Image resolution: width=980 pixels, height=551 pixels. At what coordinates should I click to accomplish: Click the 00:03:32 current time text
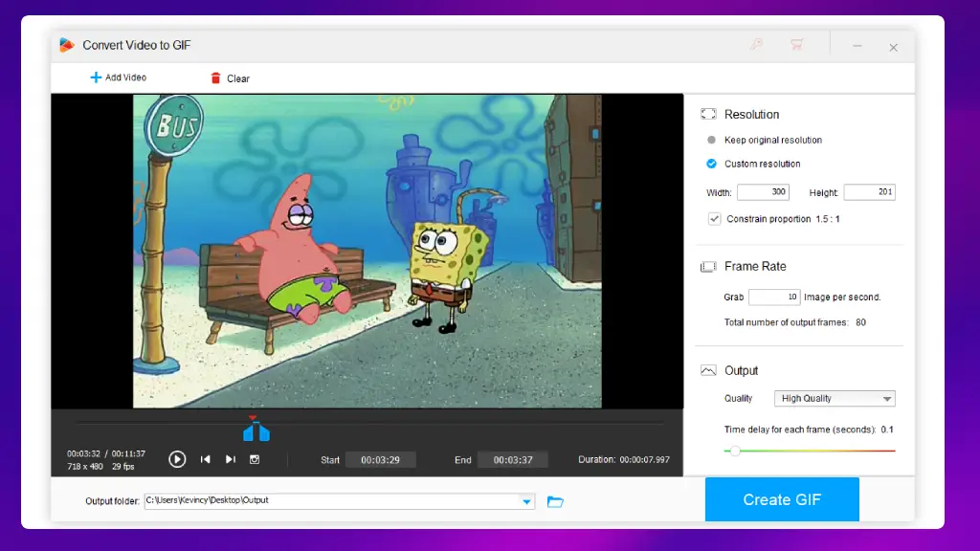coord(84,454)
